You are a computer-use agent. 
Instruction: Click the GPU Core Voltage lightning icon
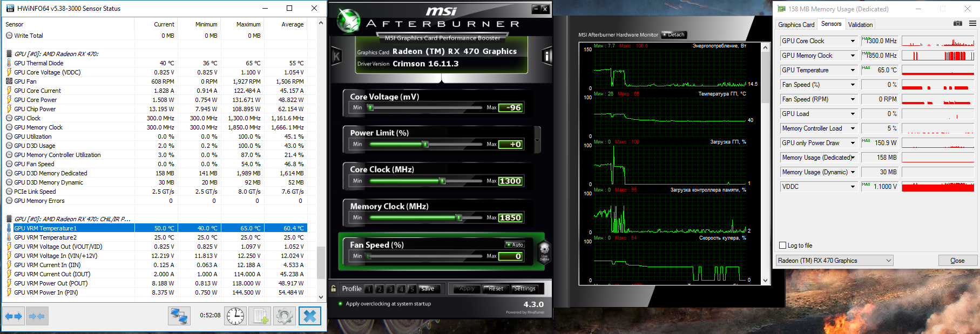pyautogui.click(x=9, y=72)
